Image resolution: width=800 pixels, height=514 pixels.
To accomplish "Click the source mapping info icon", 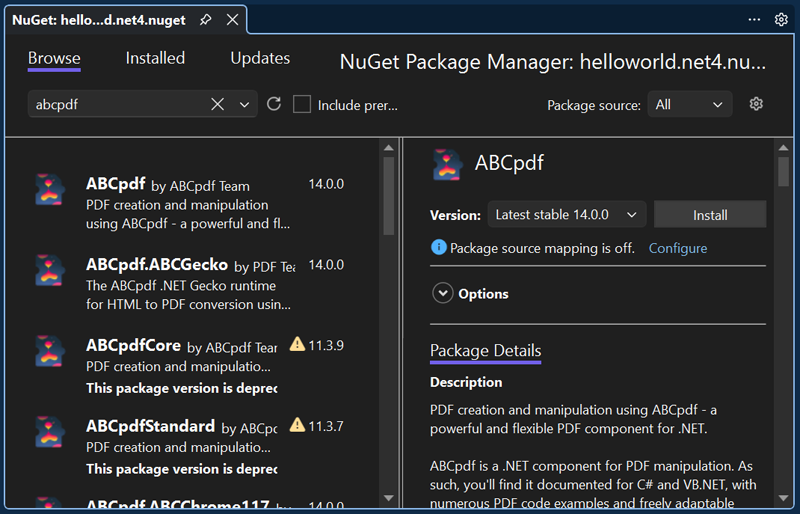I will (x=438, y=248).
